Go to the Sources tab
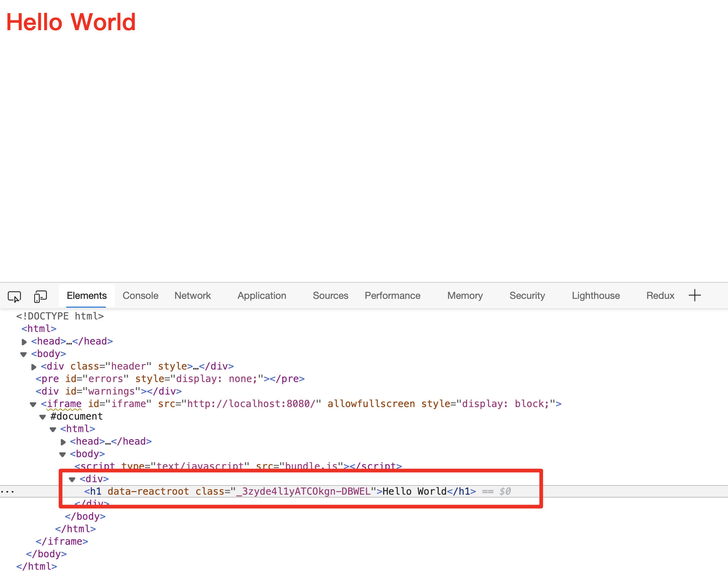 330,296
